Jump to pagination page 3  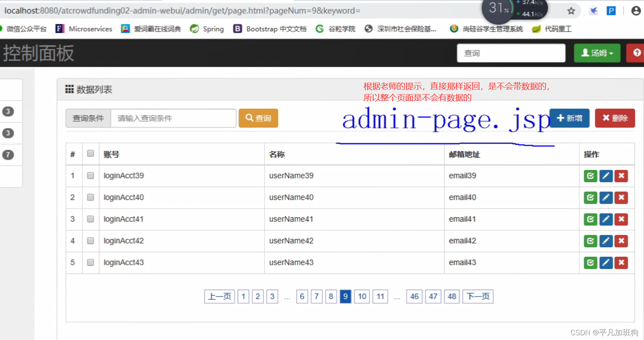[x=272, y=296]
